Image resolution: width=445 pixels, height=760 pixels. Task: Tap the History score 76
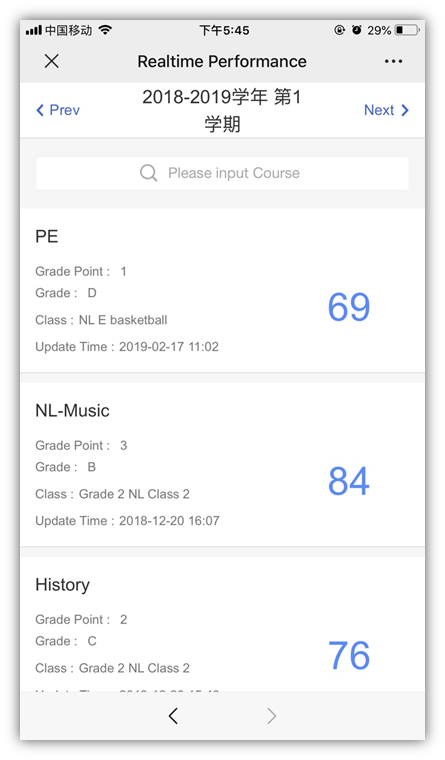tap(349, 655)
